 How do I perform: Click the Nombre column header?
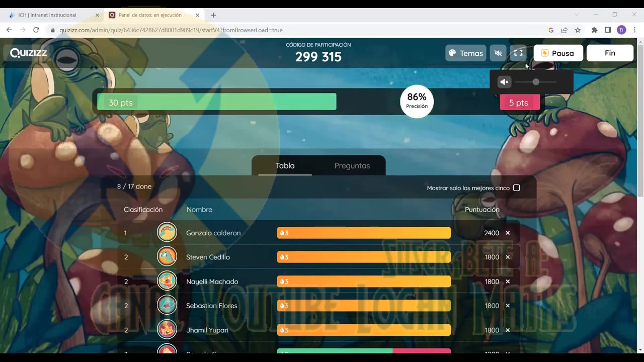tap(199, 210)
